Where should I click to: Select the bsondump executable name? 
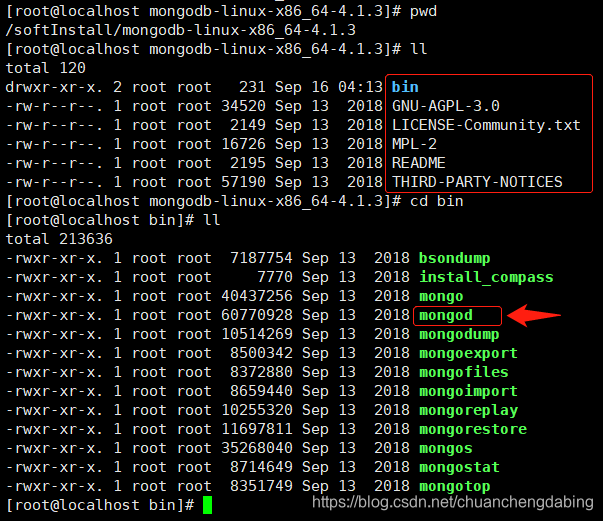tap(455, 258)
